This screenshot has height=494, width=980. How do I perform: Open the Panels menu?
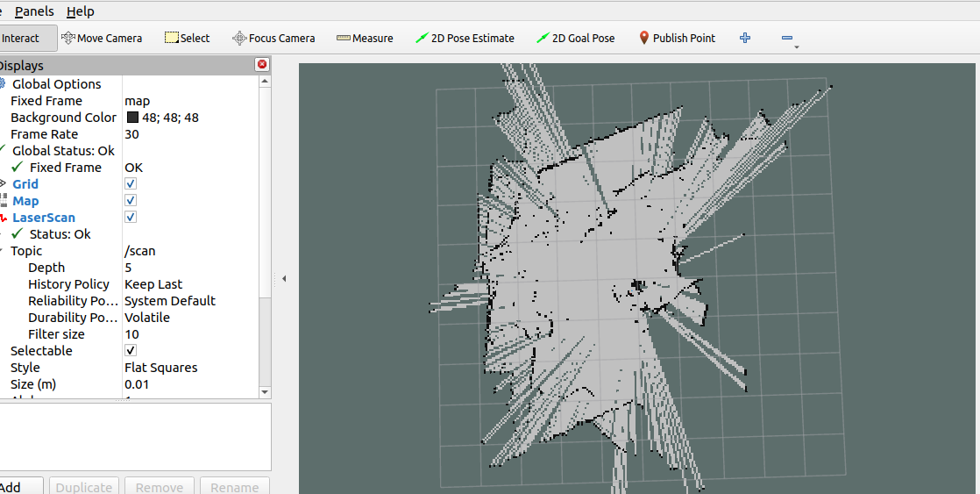34,11
